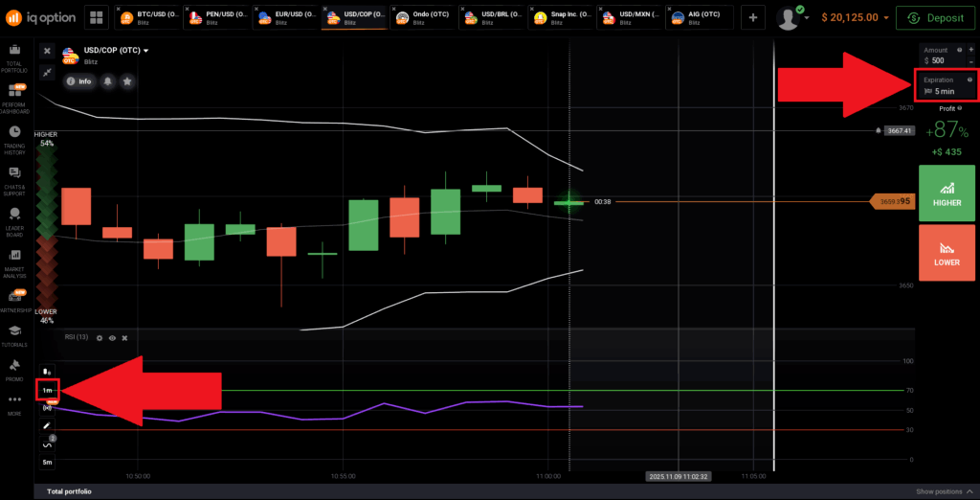The width and height of the screenshot is (980, 500).
Task: Open the Expiration 5 min selector
Action: click(947, 85)
